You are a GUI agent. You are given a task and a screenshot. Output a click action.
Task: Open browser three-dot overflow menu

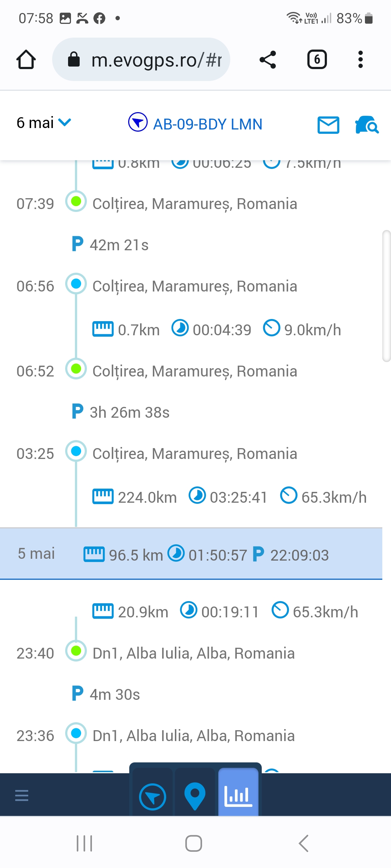tap(360, 60)
